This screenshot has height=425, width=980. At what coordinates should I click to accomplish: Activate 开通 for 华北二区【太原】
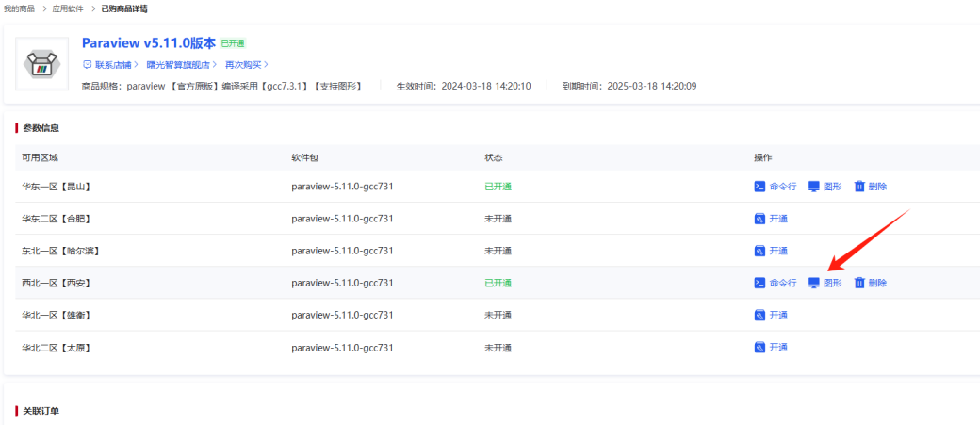click(x=771, y=348)
